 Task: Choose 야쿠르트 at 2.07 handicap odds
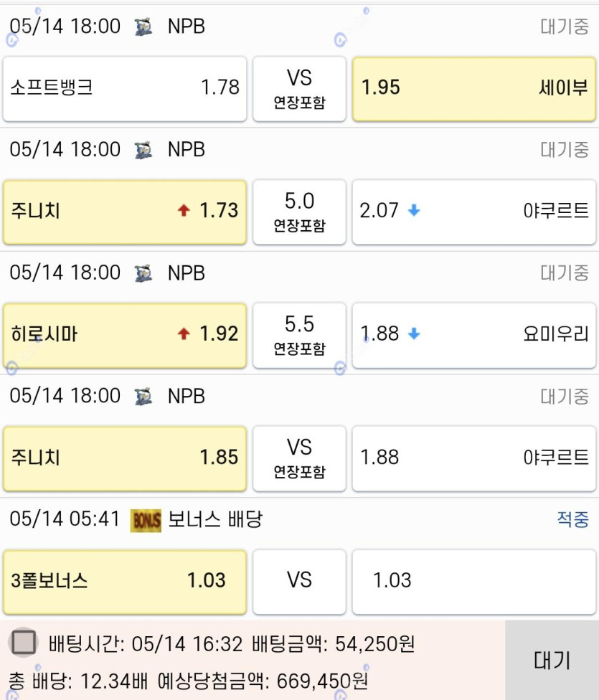474,212
